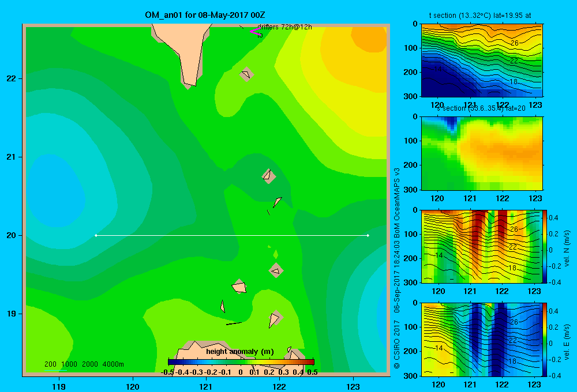Click the 'drifters 72h@12h' label
The height and width of the screenshot is (392, 577).
(x=284, y=27)
